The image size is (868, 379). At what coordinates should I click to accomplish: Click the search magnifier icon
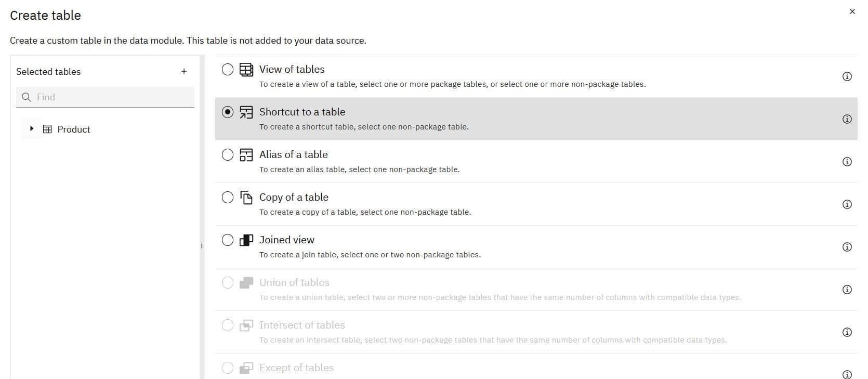tap(27, 97)
